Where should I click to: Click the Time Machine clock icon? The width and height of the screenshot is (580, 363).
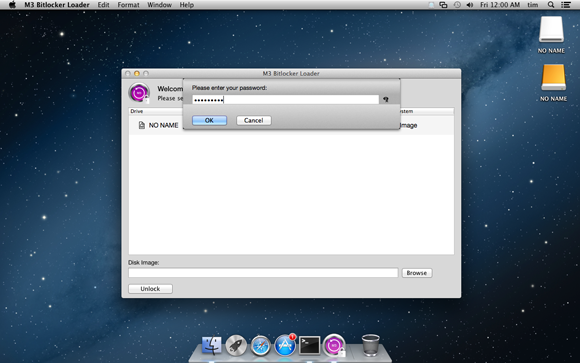point(457,5)
